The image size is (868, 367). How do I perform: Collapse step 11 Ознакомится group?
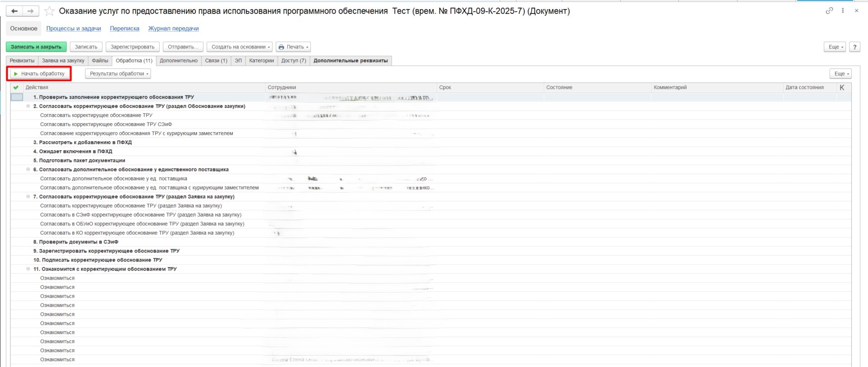click(x=28, y=269)
